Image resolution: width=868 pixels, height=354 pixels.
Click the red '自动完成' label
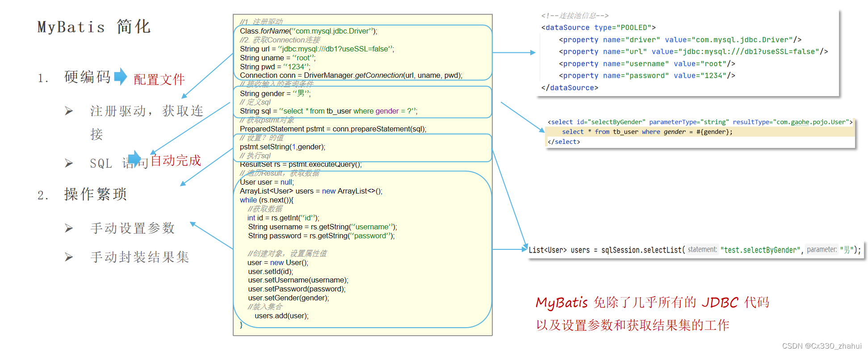tap(176, 160)
